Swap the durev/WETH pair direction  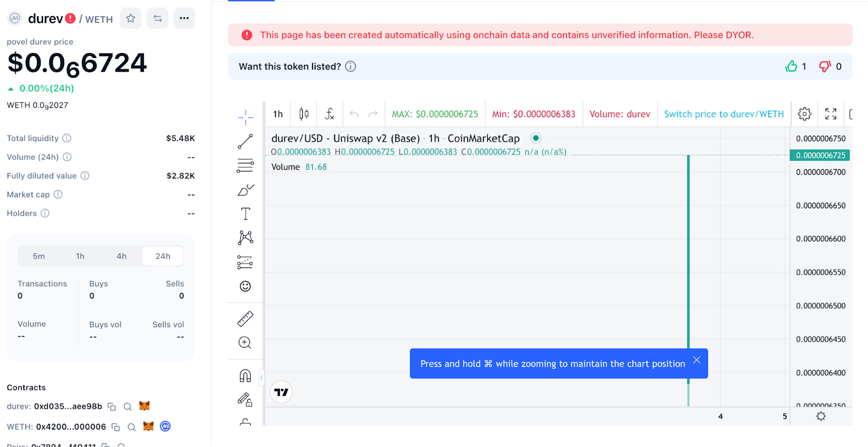[x=157, y=18]
